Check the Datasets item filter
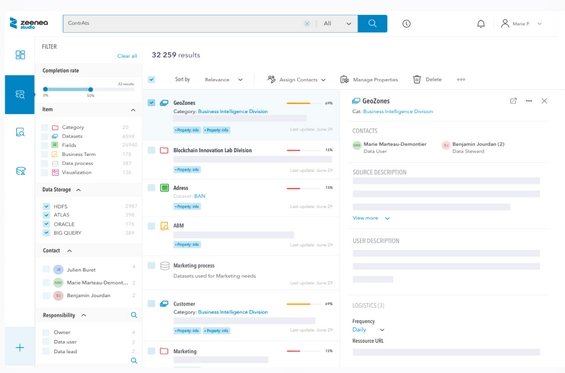 (x=45, y=136)
